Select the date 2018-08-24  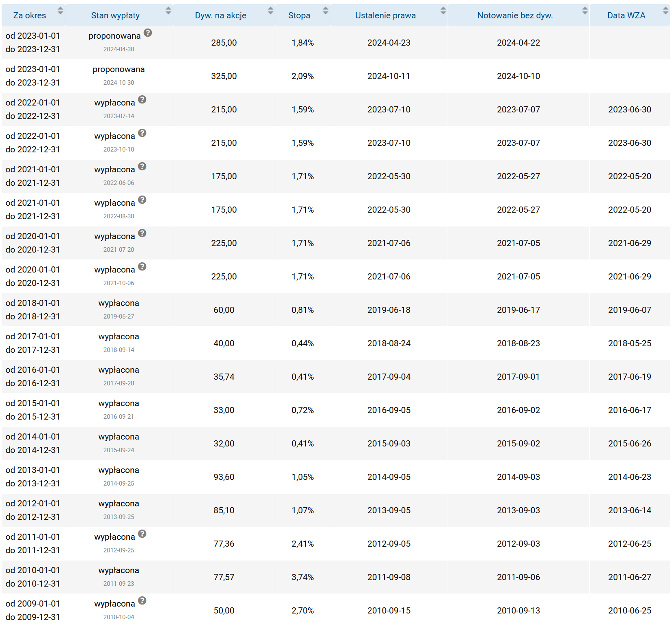pos(389,343)
